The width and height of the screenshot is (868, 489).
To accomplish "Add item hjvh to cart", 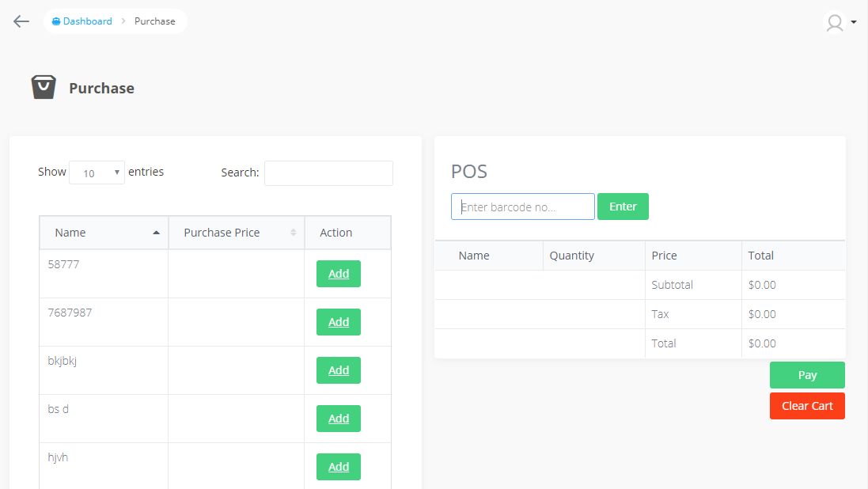I will tap(339, 467).
